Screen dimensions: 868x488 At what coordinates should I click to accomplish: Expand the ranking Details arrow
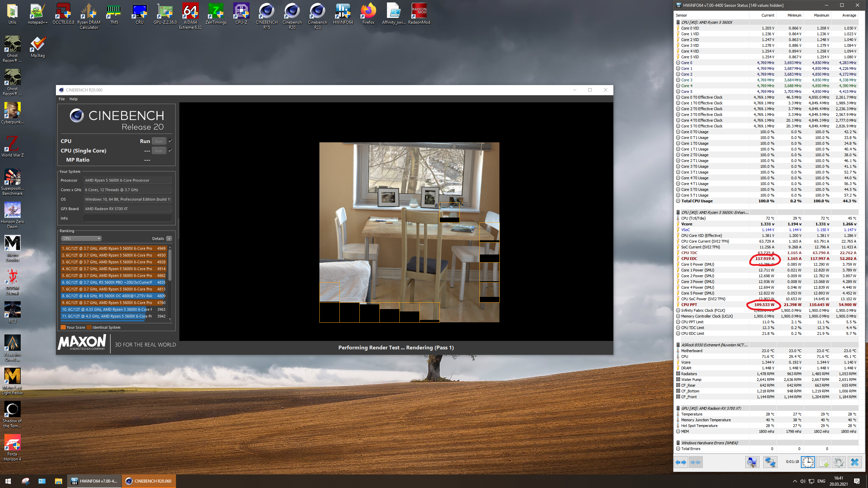(x=169, y=239)
